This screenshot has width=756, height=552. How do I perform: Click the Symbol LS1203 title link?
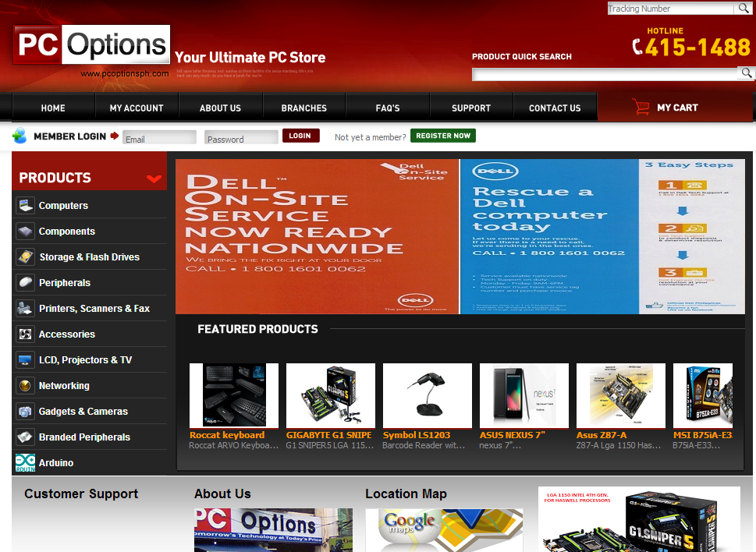click(x=417, y=435)
